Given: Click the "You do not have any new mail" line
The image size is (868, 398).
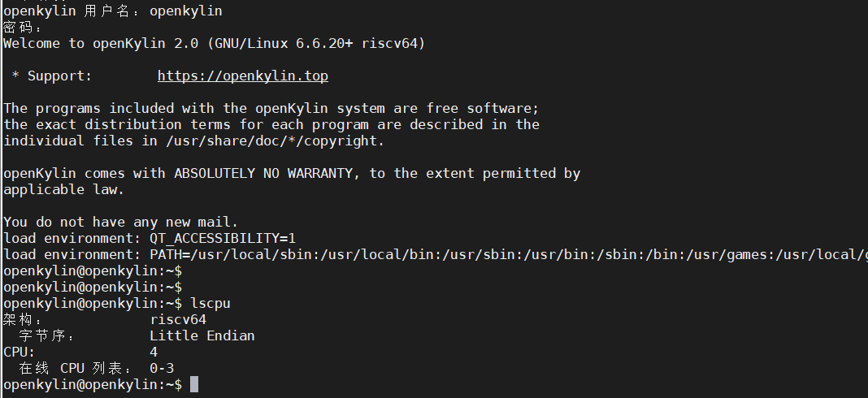Looking at the screenshot, I should (120, 222).
